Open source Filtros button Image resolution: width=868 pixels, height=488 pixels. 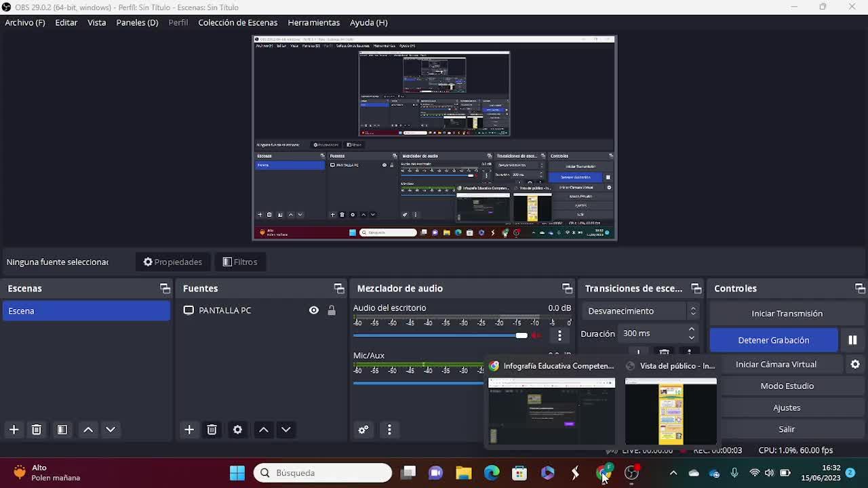coord(240,262)
